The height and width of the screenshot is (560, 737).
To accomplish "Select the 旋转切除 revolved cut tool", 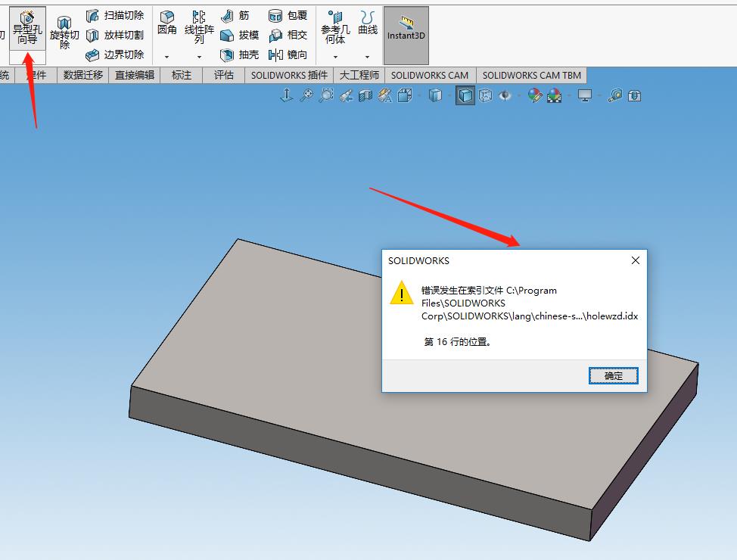I will click(x=64, y=33).
